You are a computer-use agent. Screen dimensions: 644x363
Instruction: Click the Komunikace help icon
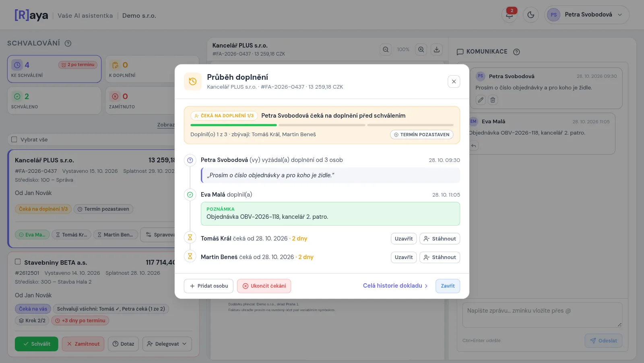[x=517, y=52]
